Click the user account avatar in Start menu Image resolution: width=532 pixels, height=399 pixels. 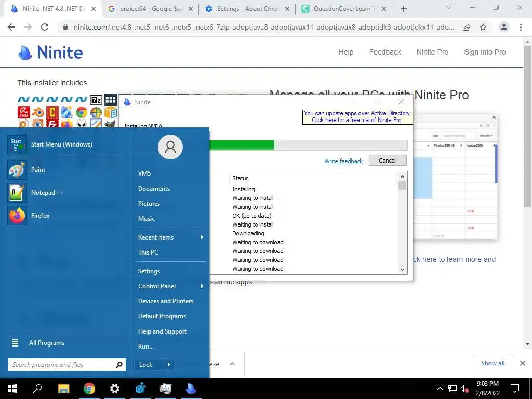(x=170, y=147)
